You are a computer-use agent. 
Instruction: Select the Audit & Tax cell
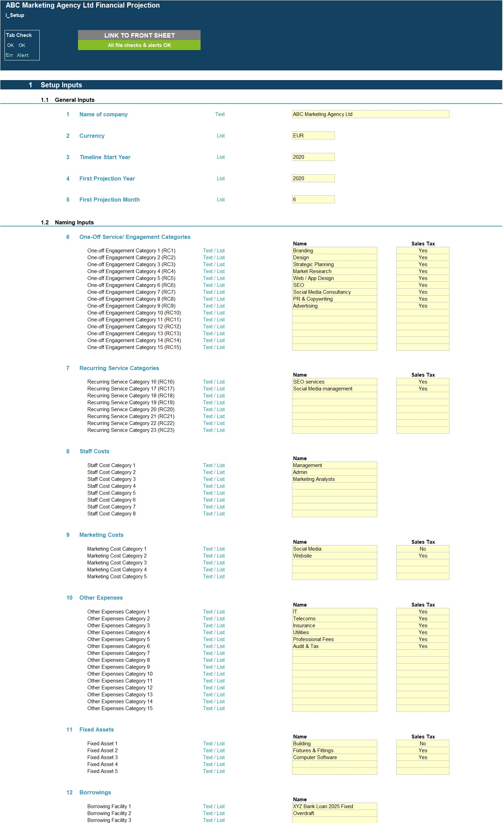[x=335, y=646]
